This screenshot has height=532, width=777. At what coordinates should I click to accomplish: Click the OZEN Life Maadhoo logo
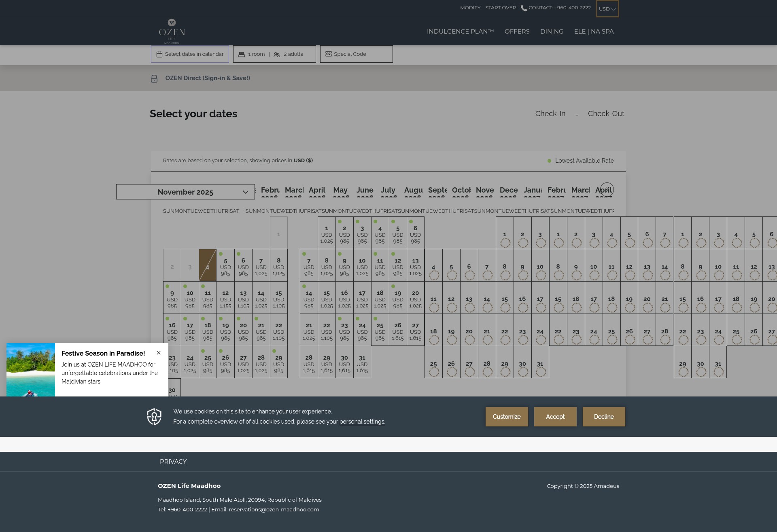pos(172,31)
